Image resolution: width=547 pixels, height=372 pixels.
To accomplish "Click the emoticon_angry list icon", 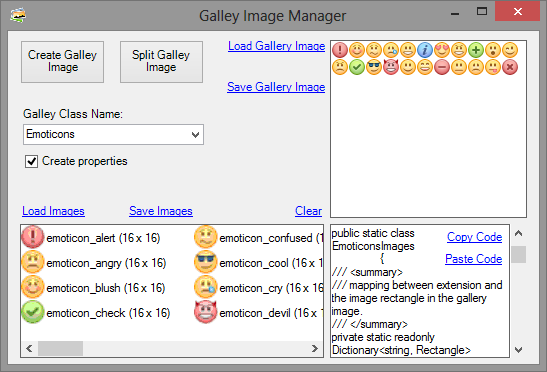I will [32, 262].
